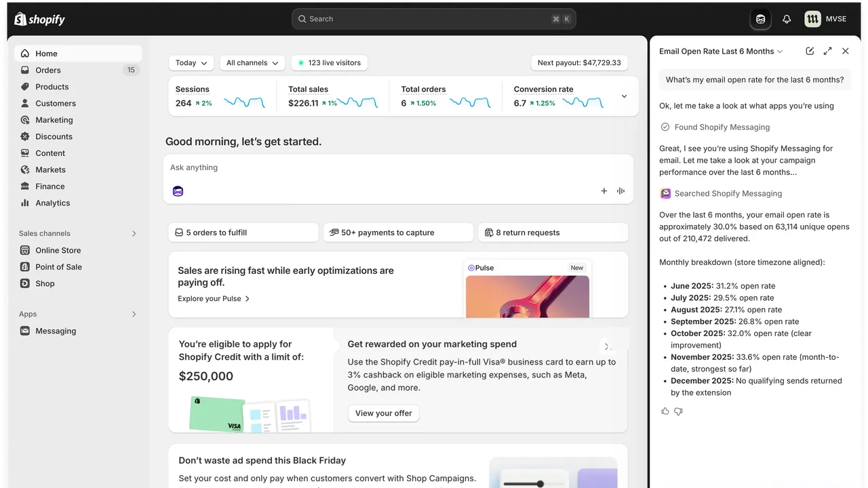868x488 pixels.
Task: Open Discounts in sidebar
Action: pyautogui.click(x=78, y=136)
